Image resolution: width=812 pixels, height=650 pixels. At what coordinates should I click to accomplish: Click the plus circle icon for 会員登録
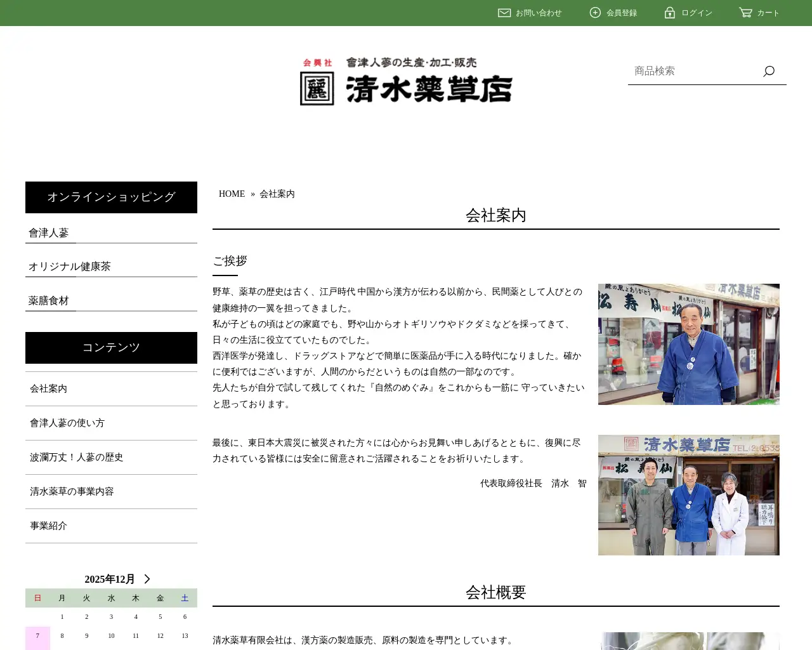coord(594,13)
